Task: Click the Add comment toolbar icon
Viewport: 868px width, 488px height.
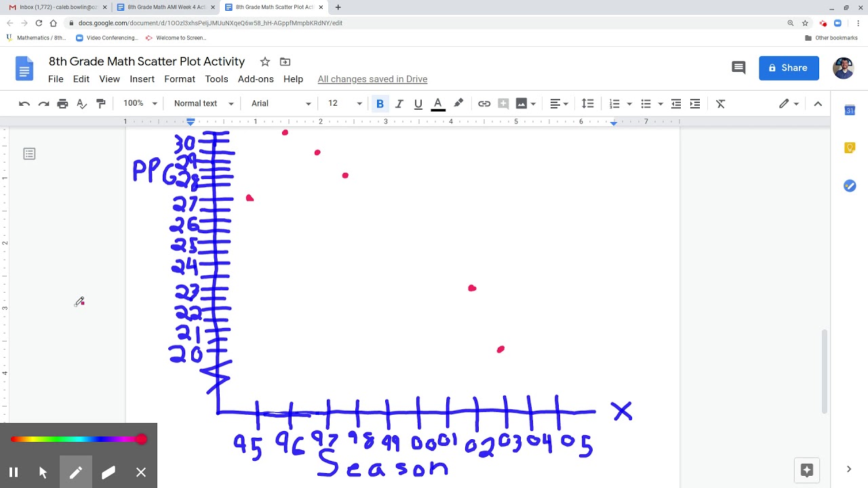Action: click(x=503, y=104)
